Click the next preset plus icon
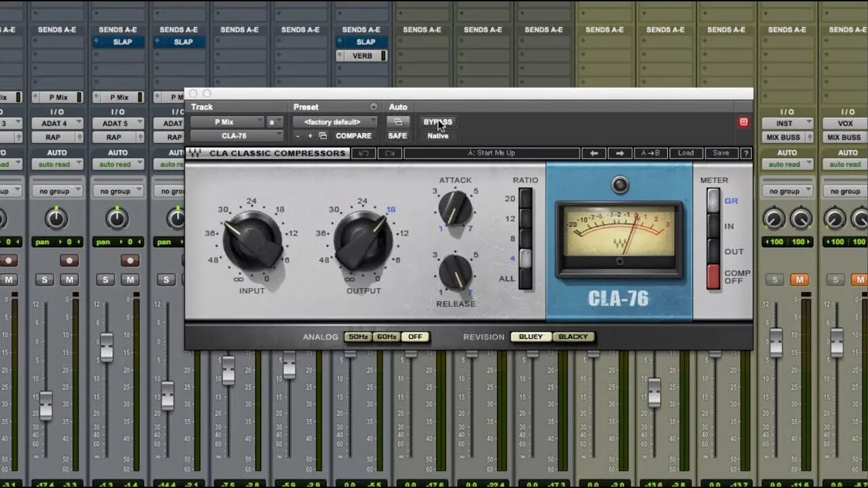 click(310, 136)
